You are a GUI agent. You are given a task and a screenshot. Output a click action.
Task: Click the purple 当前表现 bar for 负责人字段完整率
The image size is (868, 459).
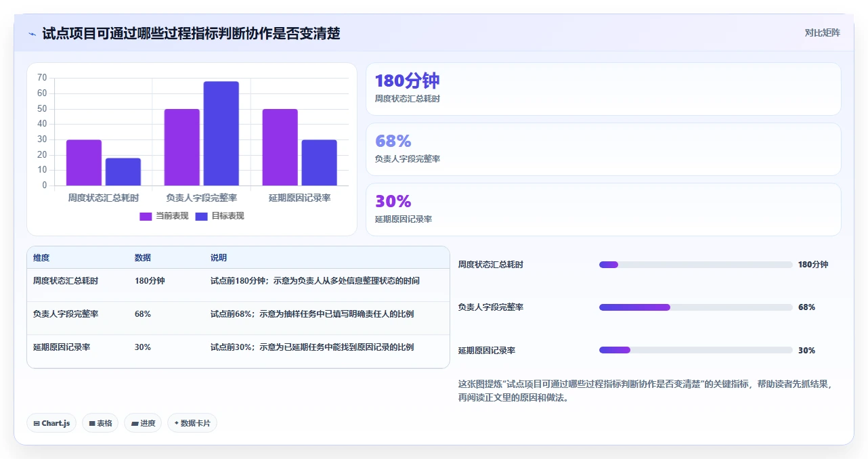pyautogui.click(x=182, y=147)
